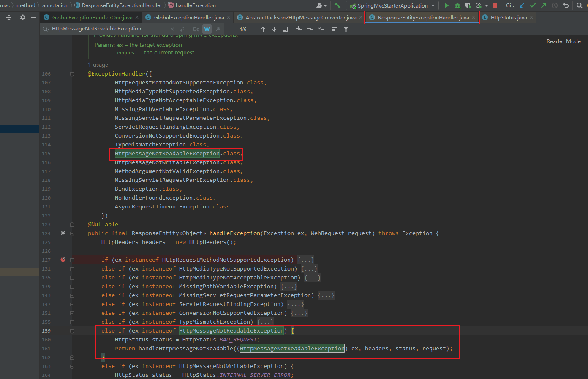Click the '1 usage' inlay hint
588x379 pixels.
pyautogui.click(x=98, y=65)
